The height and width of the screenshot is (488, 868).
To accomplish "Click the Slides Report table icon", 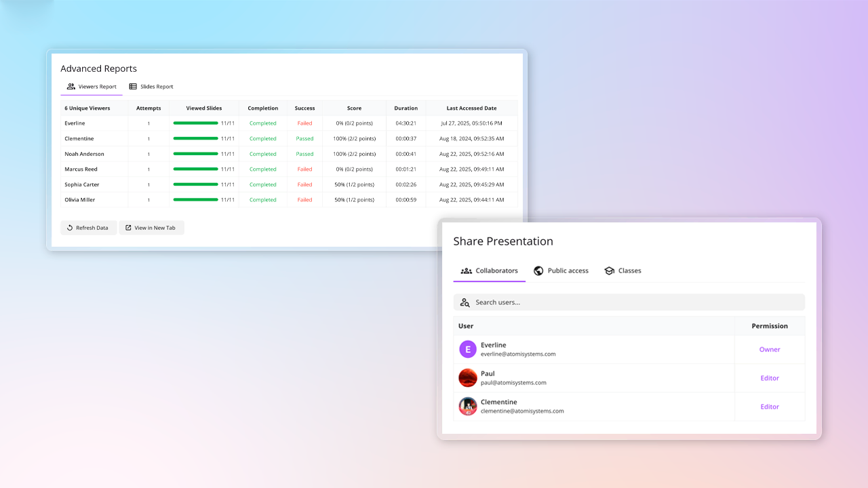I will pyautogui.click(x=133, y=87).
